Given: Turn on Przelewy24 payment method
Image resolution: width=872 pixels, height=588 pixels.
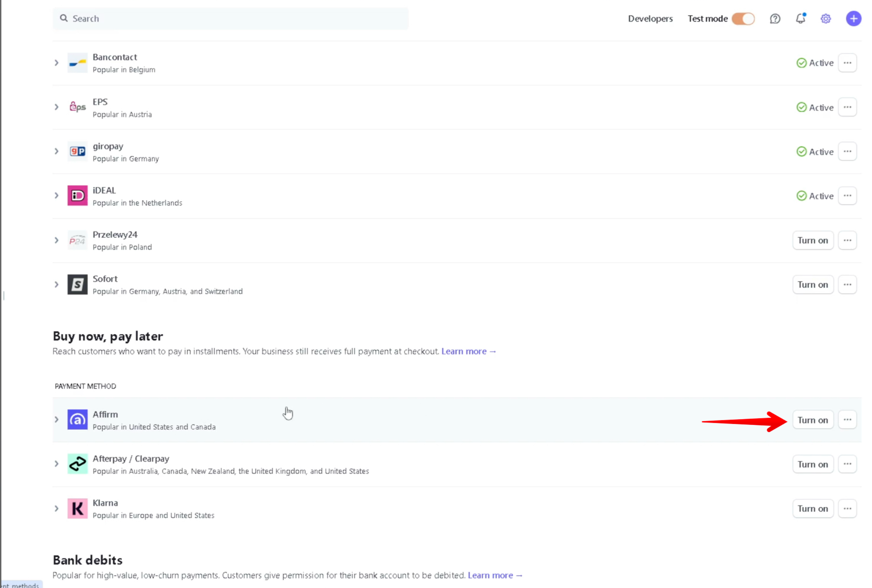Looking at the screenshot, I should pyautogui.click(x=812, y=240).
